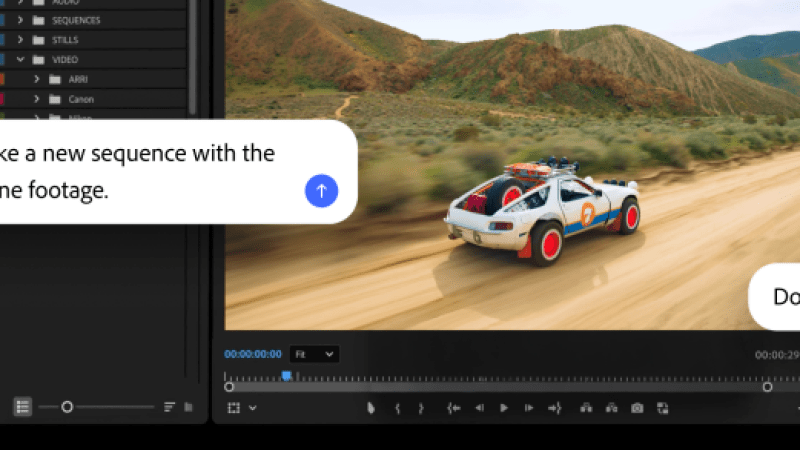Viewport: 800px width, 450px height.
Task: Collapse the VIDEO bin chevron
Action: (x=20, y=59)
